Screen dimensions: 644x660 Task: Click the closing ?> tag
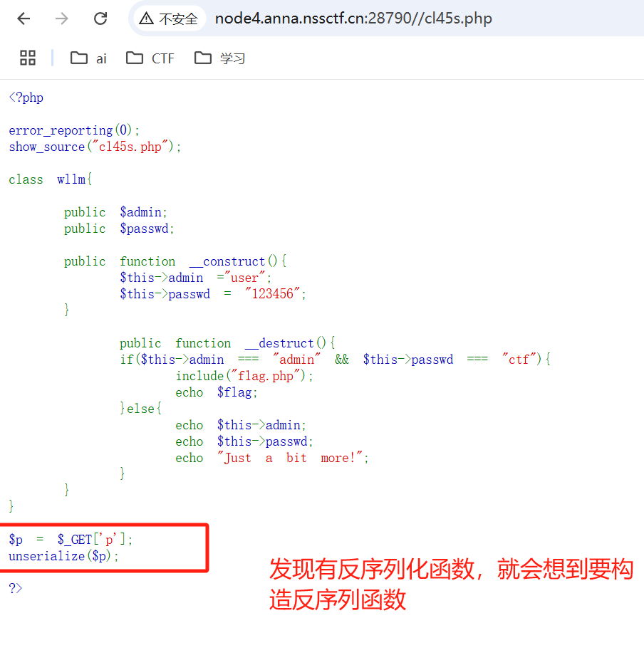pyautogui.click(x=16, y=588)
